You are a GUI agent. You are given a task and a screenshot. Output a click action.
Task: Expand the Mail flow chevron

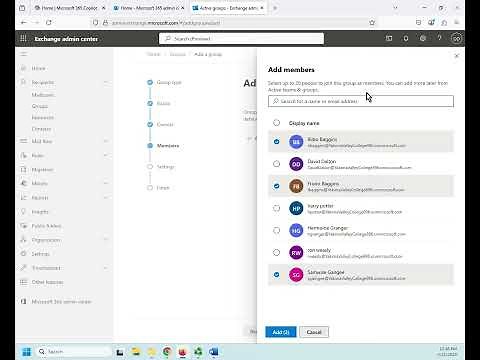[x=106, y=141]
